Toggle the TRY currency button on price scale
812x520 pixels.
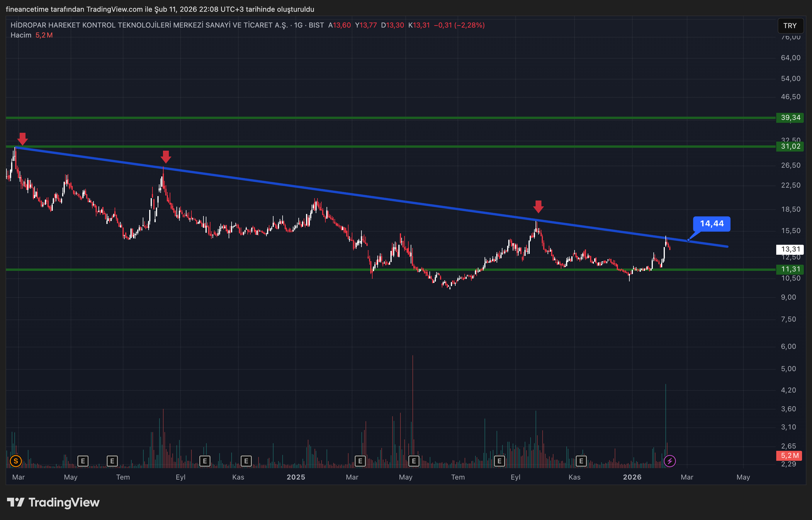(x=791, y=26)
